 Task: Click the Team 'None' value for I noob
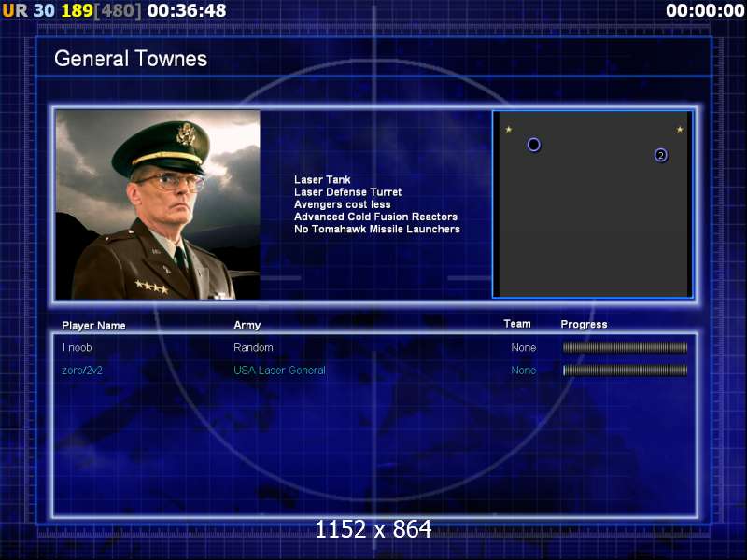pos(524,347)
